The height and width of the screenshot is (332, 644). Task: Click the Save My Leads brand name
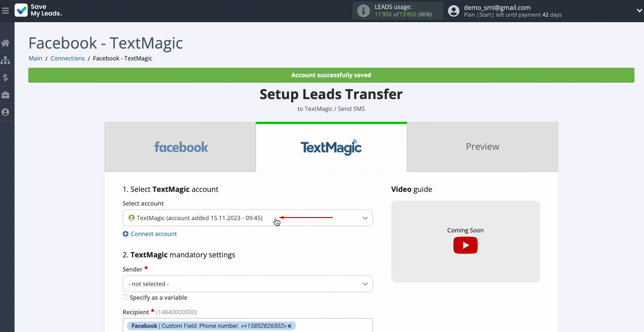coord(46,10)
